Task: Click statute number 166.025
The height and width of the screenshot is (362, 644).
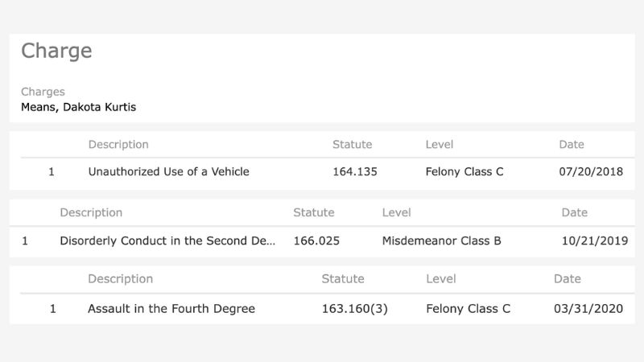Action: pos(317,241)
